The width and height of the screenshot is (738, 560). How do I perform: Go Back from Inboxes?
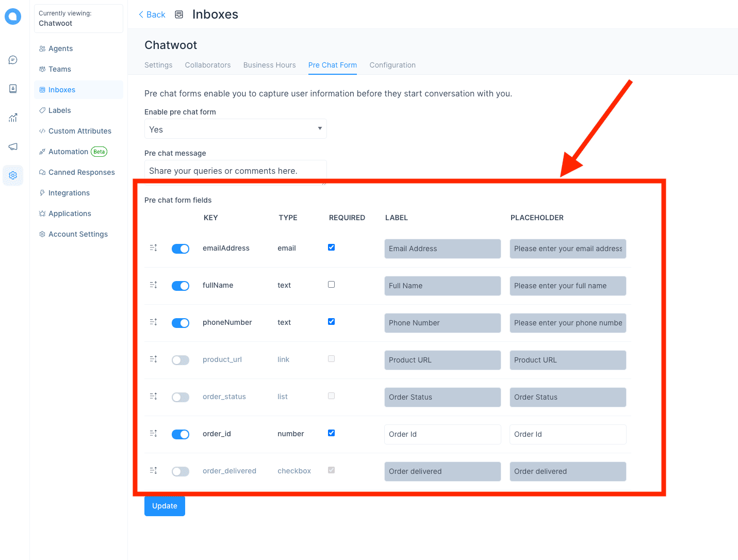tap(152, 14)
